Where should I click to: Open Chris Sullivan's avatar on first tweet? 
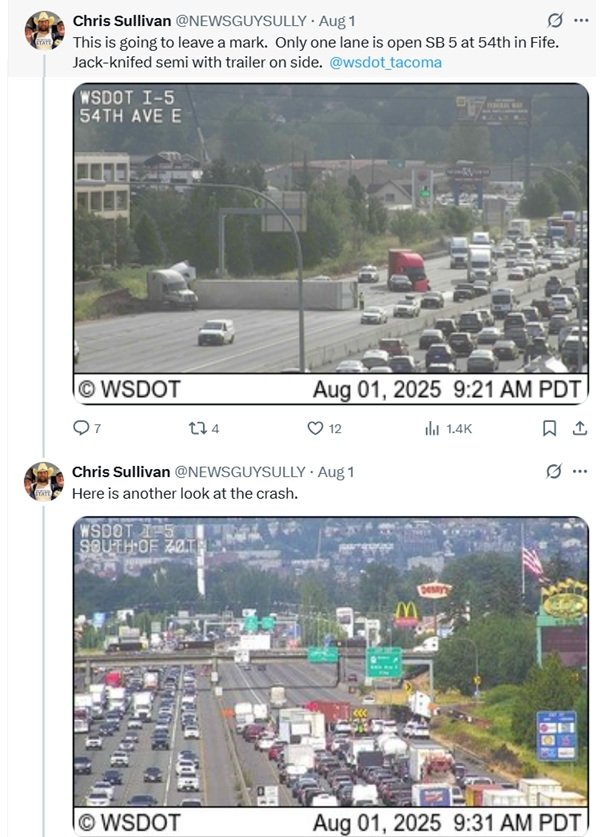(44, 31)
